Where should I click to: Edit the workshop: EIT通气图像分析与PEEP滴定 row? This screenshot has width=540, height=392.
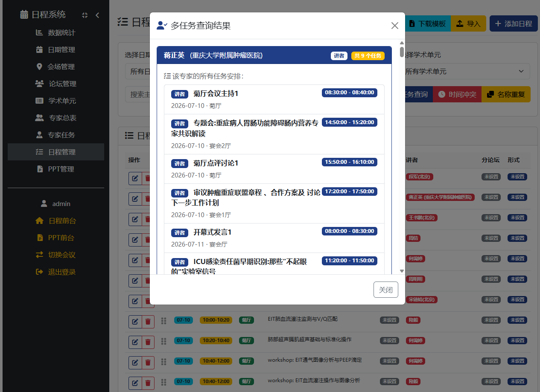135,363
